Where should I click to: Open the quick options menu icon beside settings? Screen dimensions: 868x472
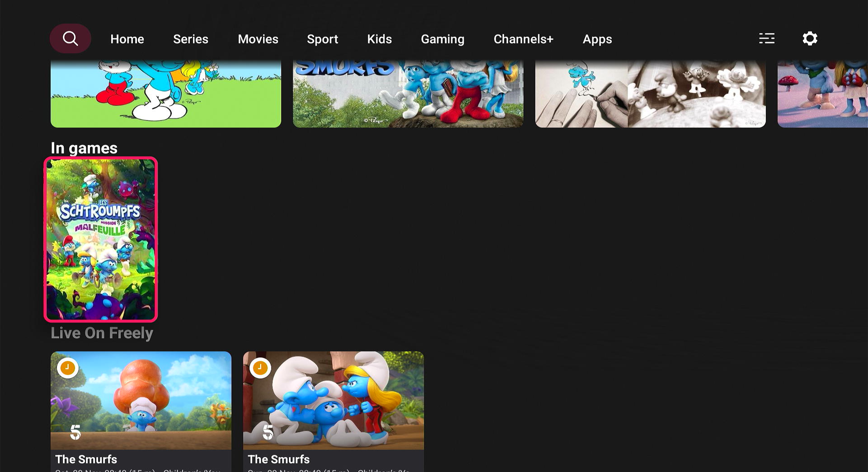coord(767,38)
